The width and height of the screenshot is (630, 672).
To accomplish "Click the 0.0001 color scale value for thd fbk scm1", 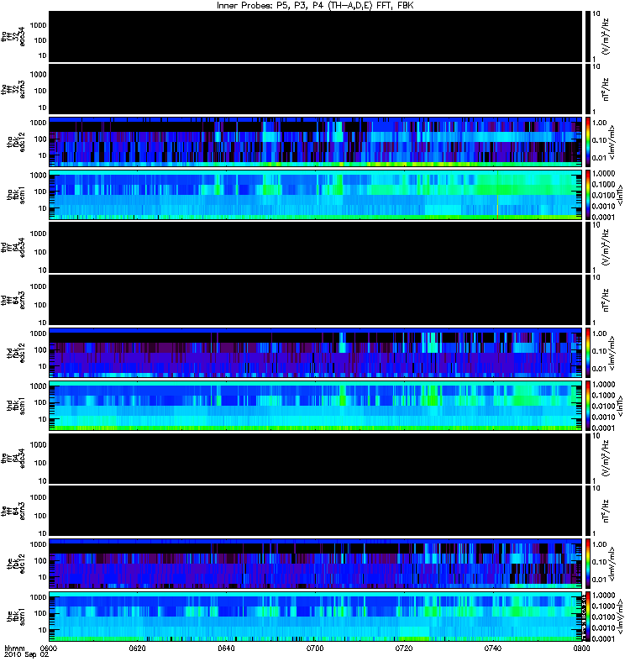I will tap(603, 428).
